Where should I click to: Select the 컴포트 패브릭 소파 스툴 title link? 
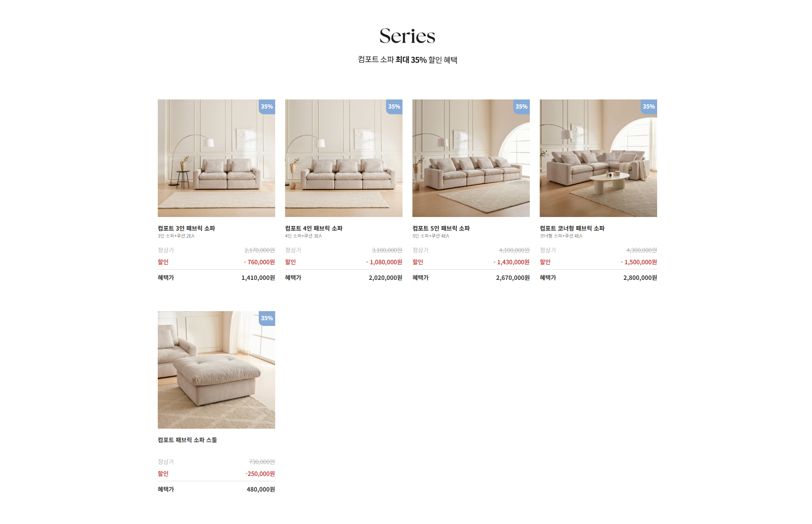[187, 440]
